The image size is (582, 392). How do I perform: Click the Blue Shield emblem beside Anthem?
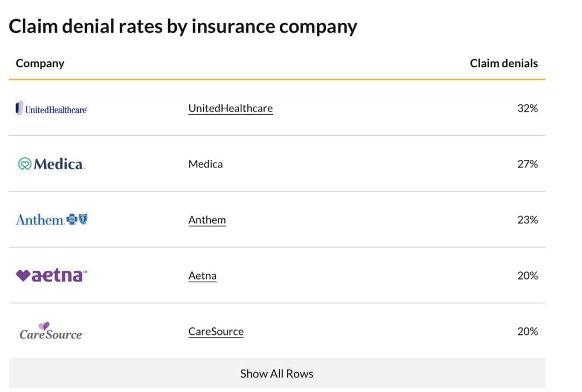tap(82, 219)
